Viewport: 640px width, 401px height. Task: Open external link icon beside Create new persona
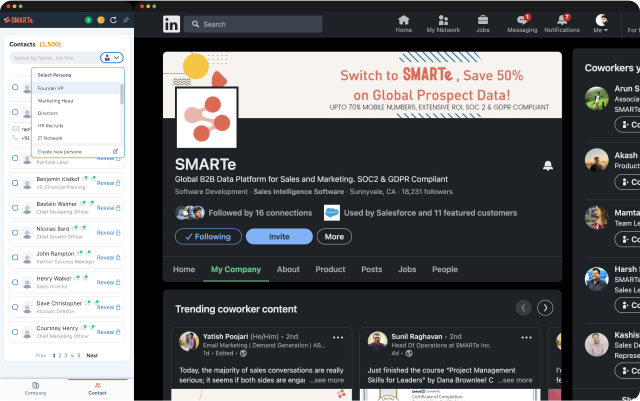tap(116, 151)
